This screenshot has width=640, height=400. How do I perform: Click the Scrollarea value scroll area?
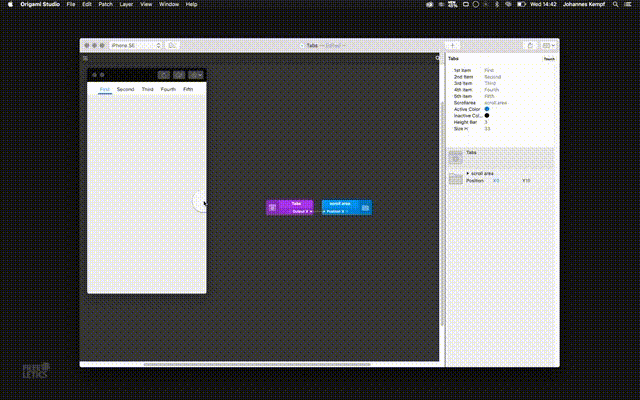click(x=496, y=103)
